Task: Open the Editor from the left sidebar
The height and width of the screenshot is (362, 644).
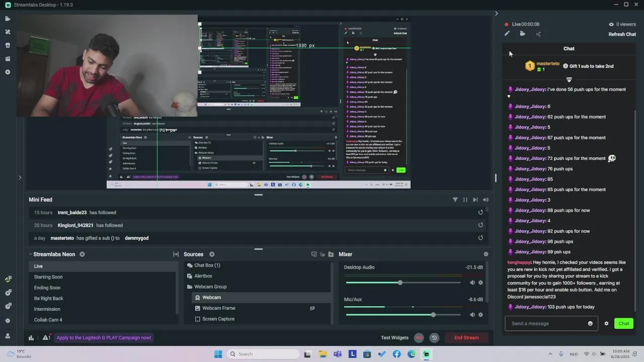Action: (8, 19)
